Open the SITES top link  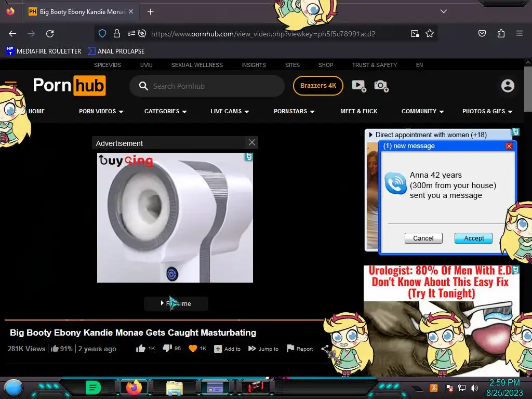coord(292,65)
